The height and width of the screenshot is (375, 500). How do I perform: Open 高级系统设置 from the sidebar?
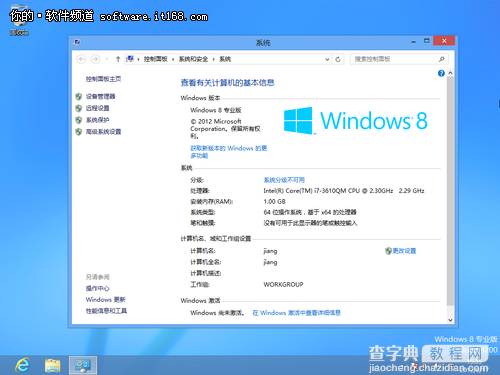[103, 132]
